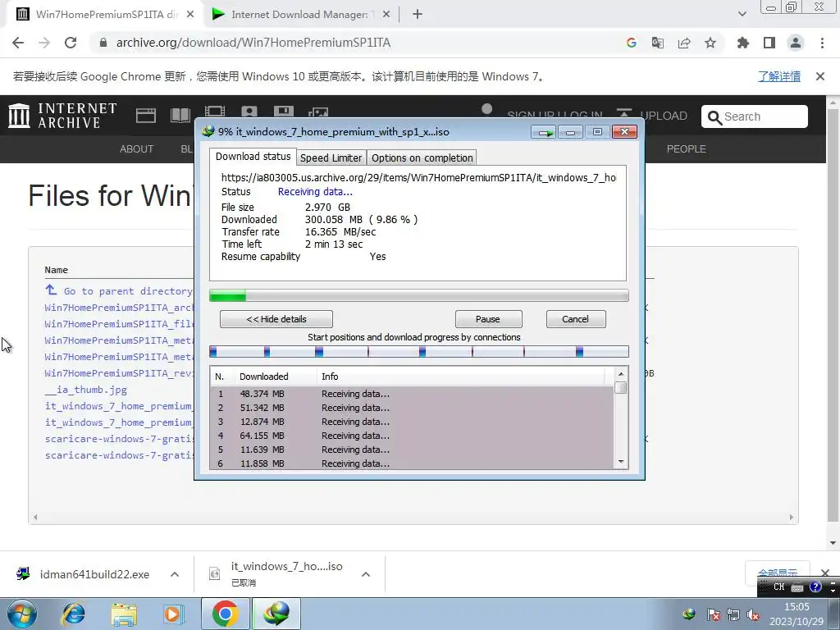
Task: Reload the archive.org page
Action: click(x=71, y=43)
